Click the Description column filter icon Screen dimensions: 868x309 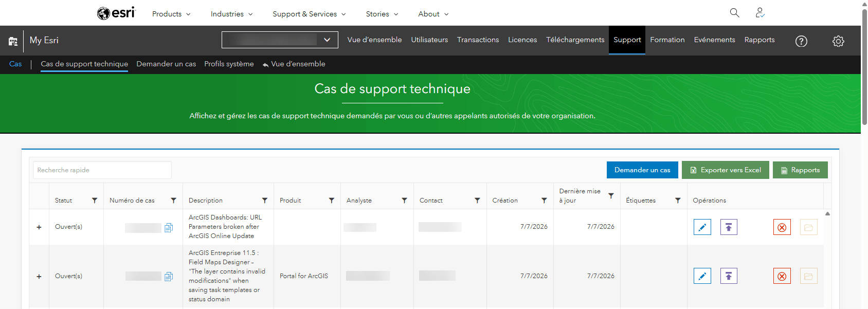[265, 201]
